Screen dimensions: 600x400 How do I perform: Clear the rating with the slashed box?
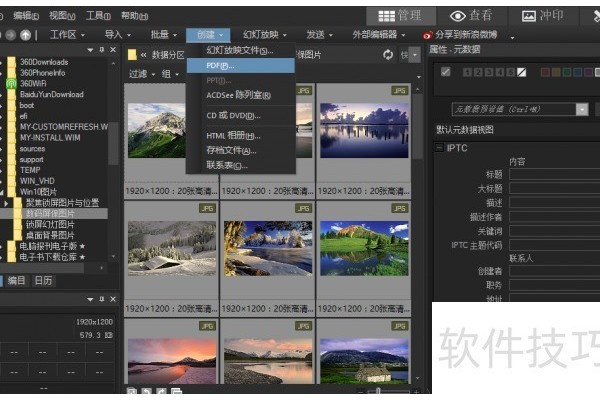click(522, 72)
